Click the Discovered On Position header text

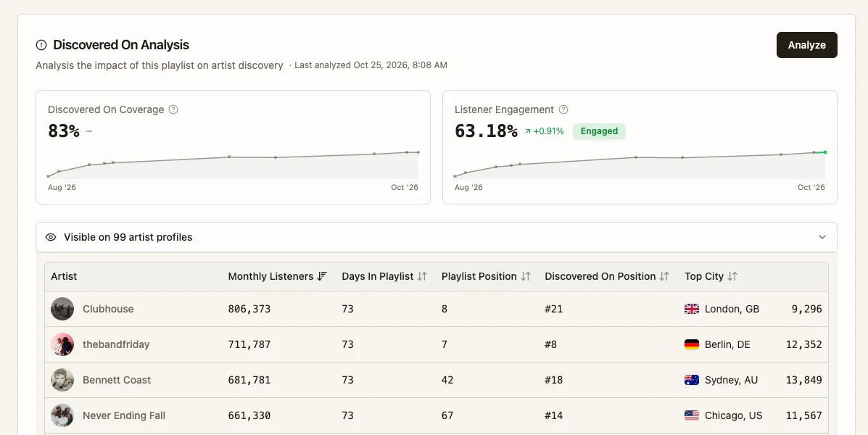(600, 276)
